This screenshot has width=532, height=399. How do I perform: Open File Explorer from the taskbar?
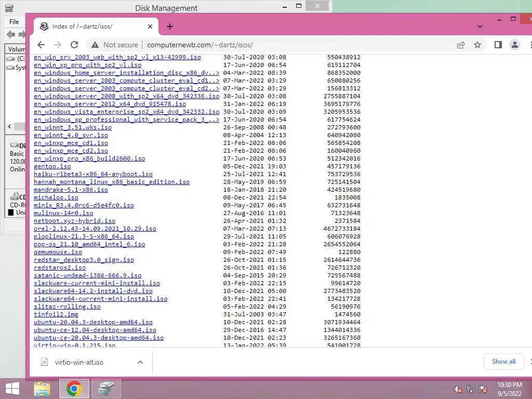[x=42, y=389]
